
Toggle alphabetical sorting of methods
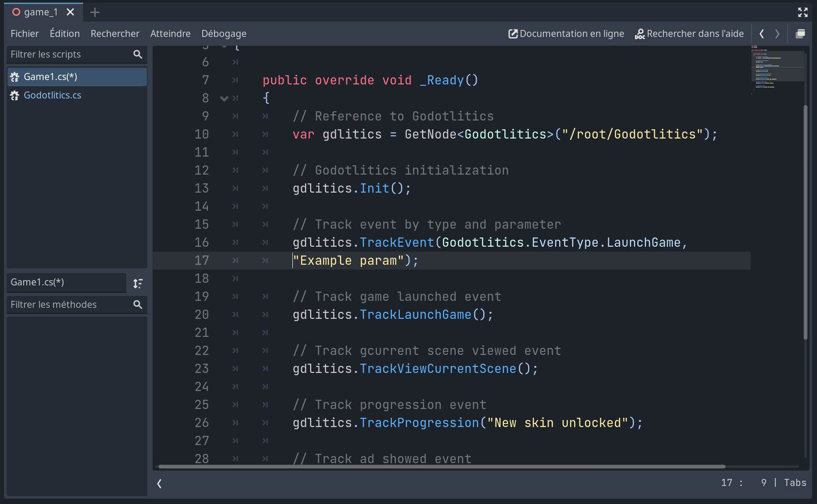(x=138, y=283)
